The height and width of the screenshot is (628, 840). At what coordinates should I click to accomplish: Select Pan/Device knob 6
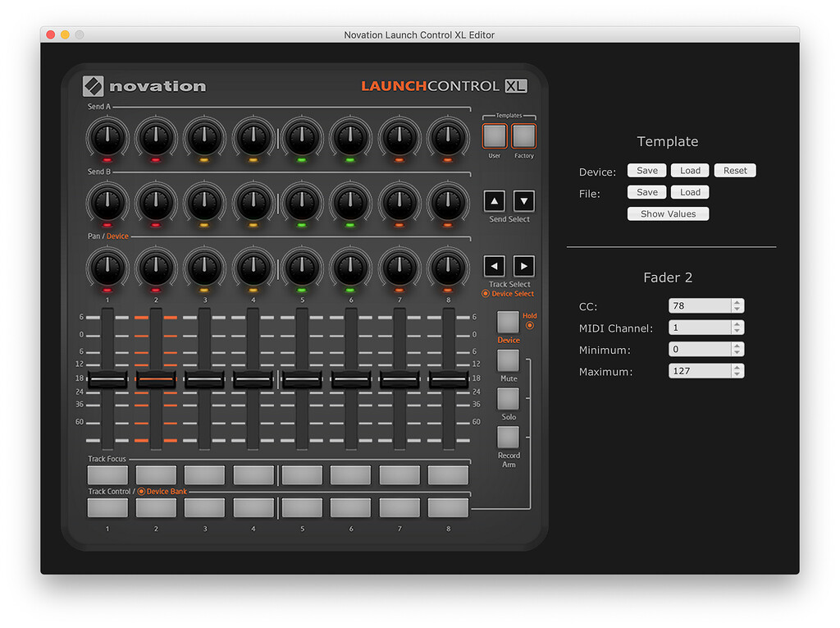tap(350, 267)
